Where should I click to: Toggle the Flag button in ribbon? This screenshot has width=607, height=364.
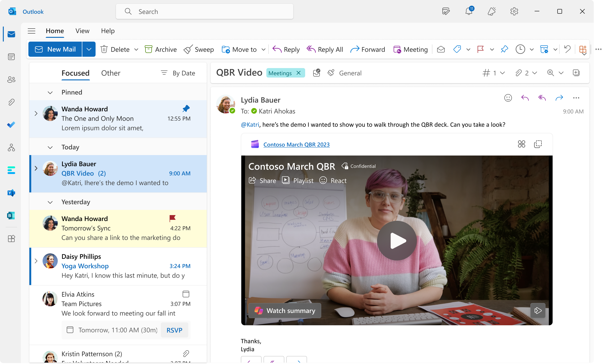pos(480,49)
